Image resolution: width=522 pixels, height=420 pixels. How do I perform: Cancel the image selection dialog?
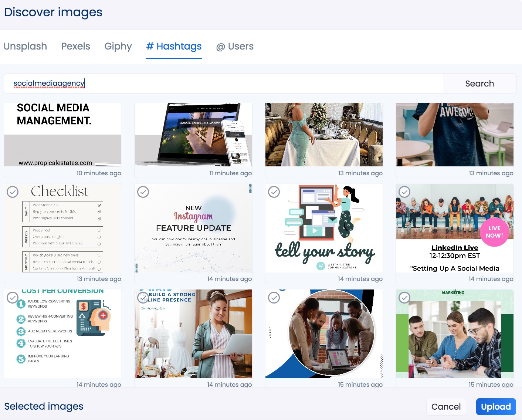pos(446,406)
